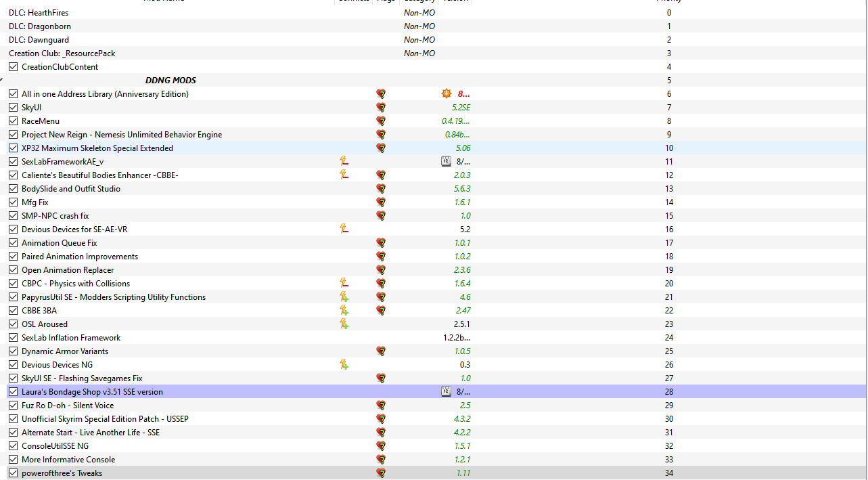Click priority 5 of DDNG MODS separator

tap(669, 81)
